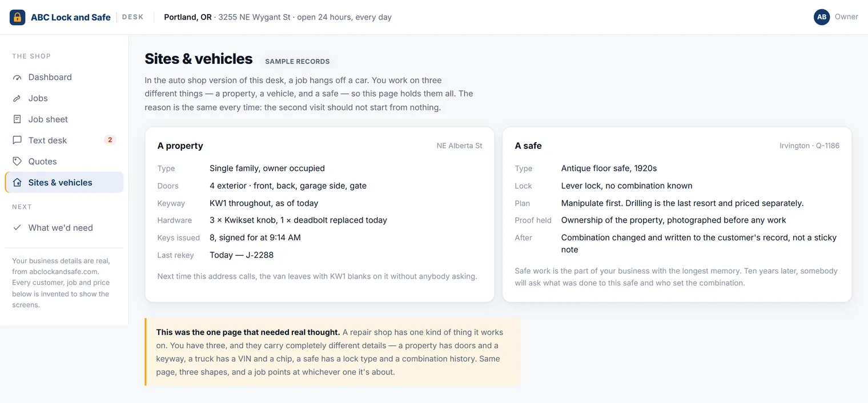This screenshot has width=868, height=403.
Task: Click the Irvington · Q-1186 reference
Action: click(x=809, y=146)
